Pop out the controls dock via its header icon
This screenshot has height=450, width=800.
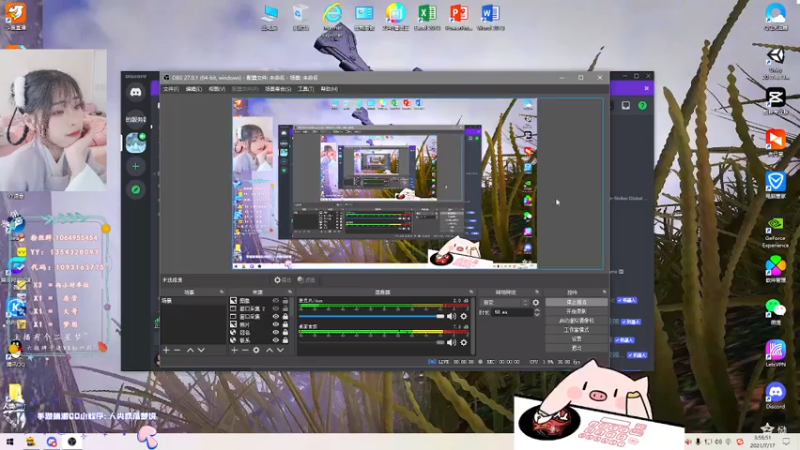coord(605,292)
